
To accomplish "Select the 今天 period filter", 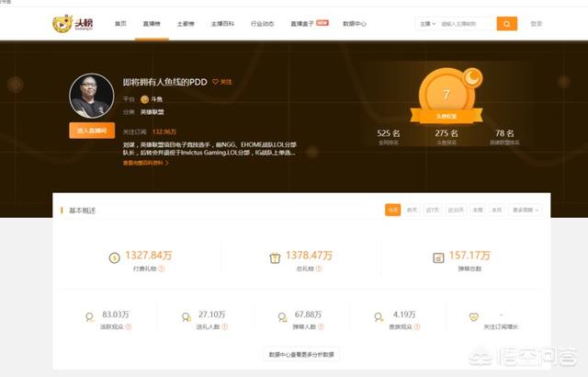I will [392, 210].
